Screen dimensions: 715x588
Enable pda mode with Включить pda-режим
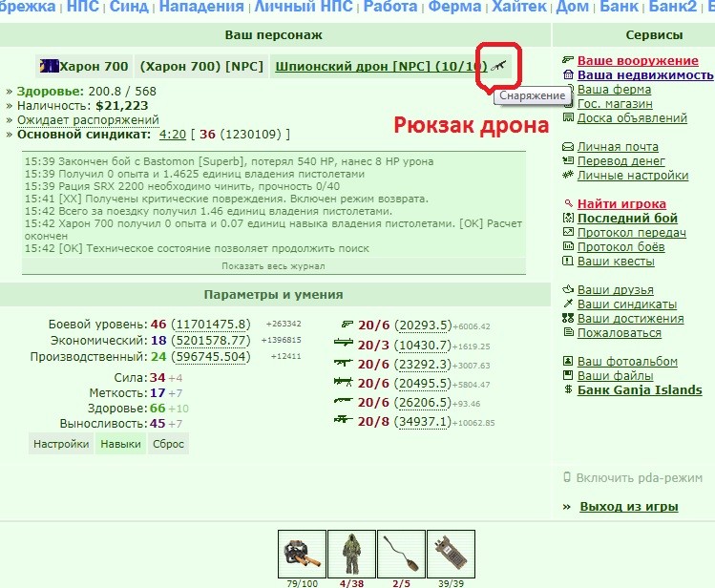click(639, 477)
